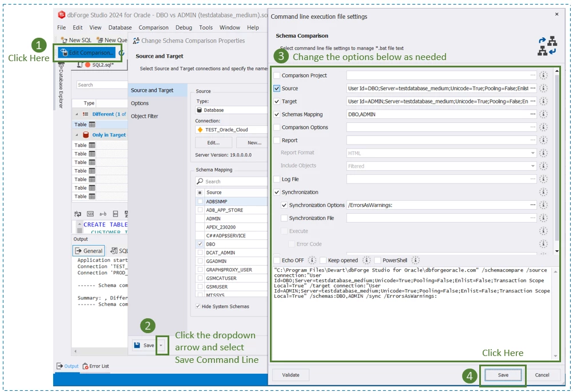Collapse the Different group in comparison results
Image resolution: width=573 pixels, height=392 pixels.
[77, 114]
